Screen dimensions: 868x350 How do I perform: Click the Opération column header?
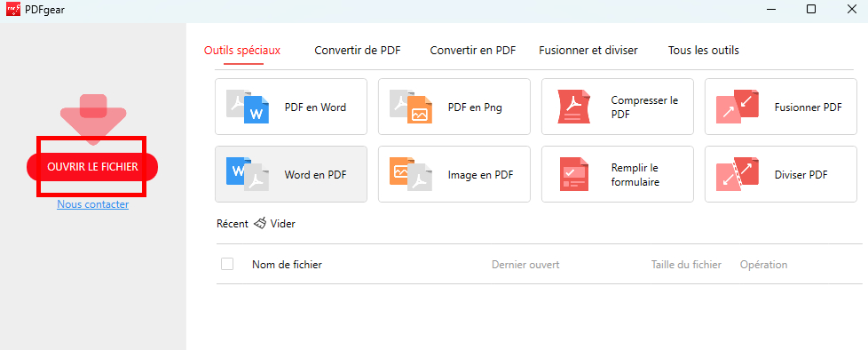pyautogui.click(x=763, y=265)
